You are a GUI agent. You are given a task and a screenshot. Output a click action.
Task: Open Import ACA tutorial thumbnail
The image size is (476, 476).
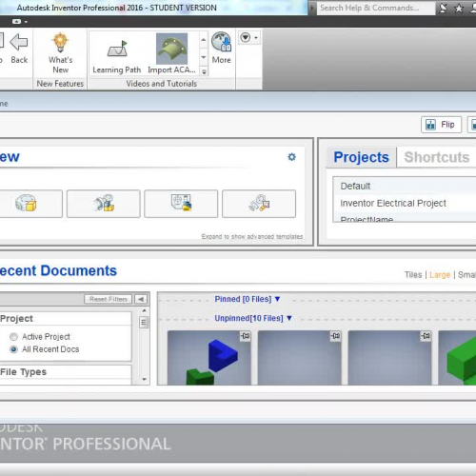pos(171,49)
